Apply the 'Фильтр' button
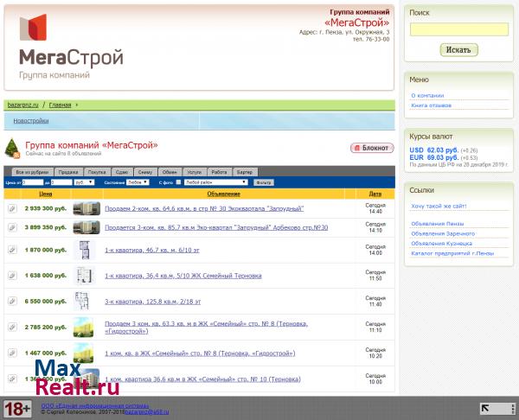This screenshot has width=519, height=420. tap(264, 182)
